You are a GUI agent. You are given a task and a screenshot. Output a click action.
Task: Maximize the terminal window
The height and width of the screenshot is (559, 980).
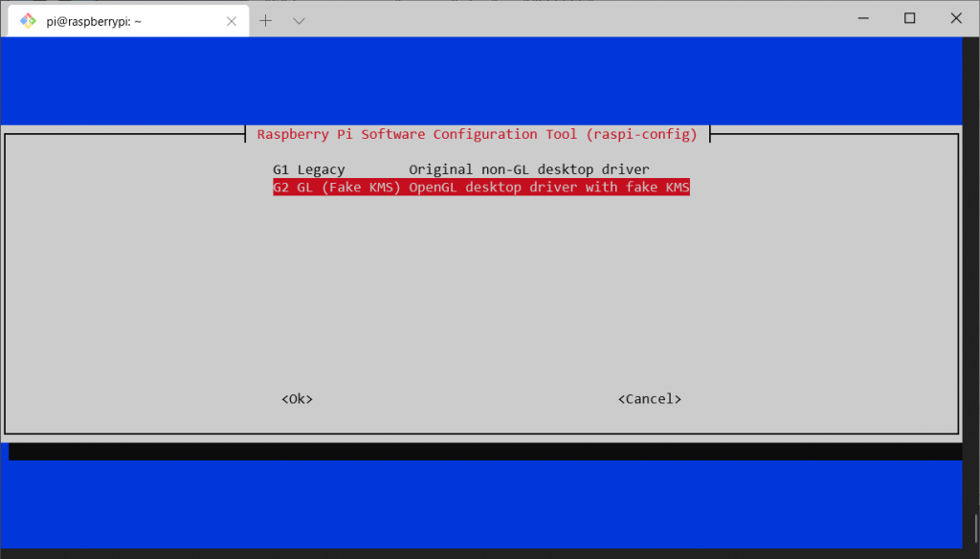point(909,18)
